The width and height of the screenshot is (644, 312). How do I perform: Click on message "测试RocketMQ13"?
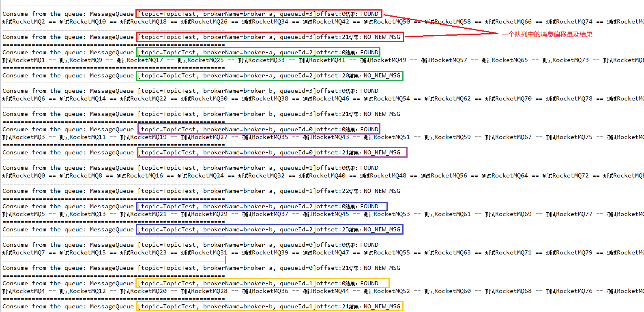coord(83,214)
